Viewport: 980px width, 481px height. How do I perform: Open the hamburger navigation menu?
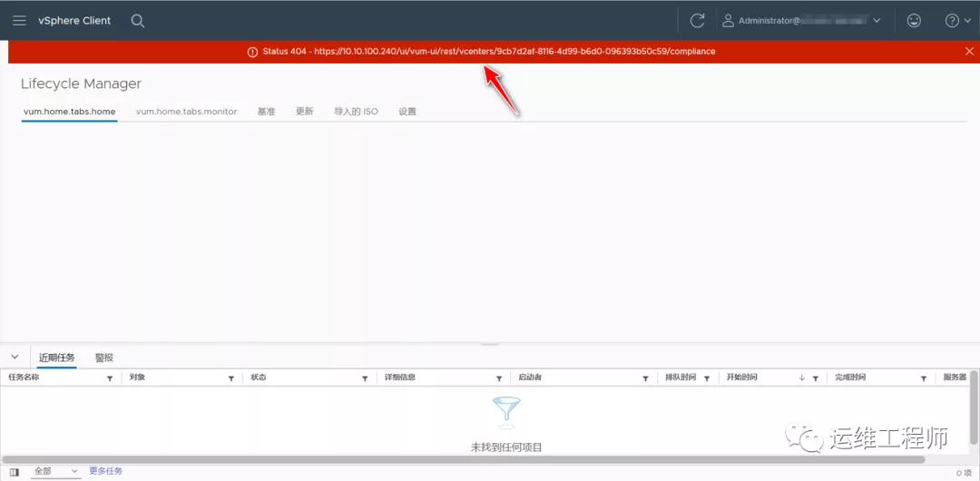point(19,21)
